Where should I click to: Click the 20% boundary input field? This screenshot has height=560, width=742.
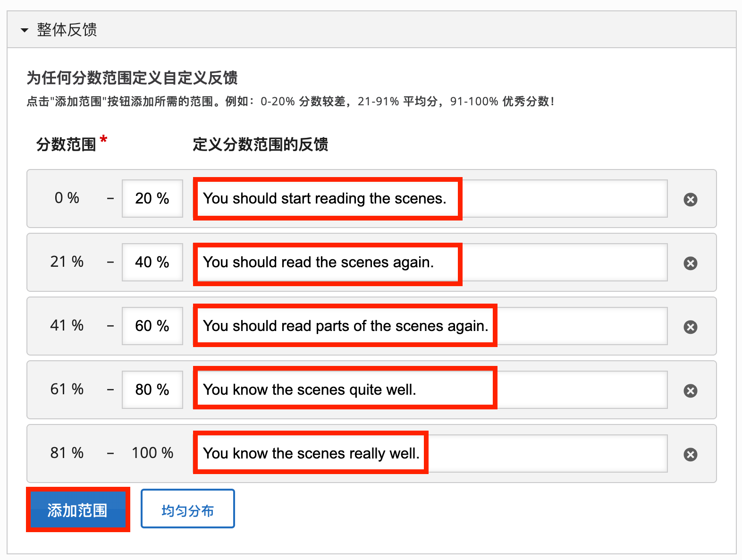[152, 199]
